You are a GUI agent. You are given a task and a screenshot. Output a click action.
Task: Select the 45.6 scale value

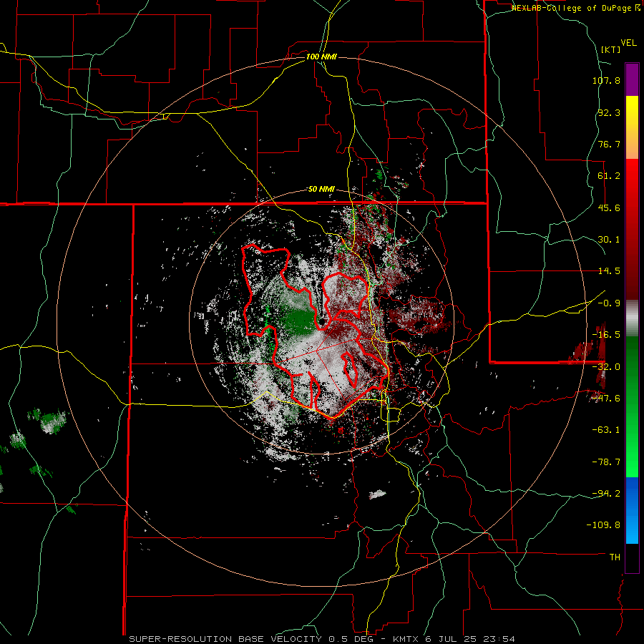609,208
